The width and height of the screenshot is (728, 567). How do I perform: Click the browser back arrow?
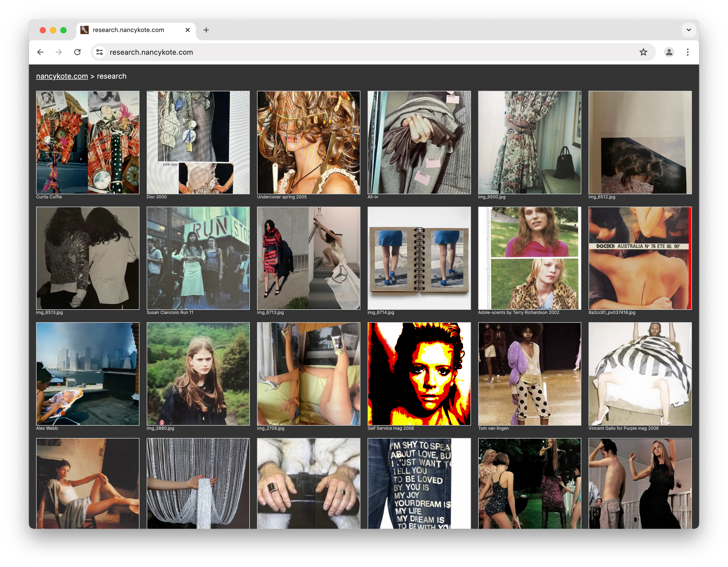pos(40,52)
